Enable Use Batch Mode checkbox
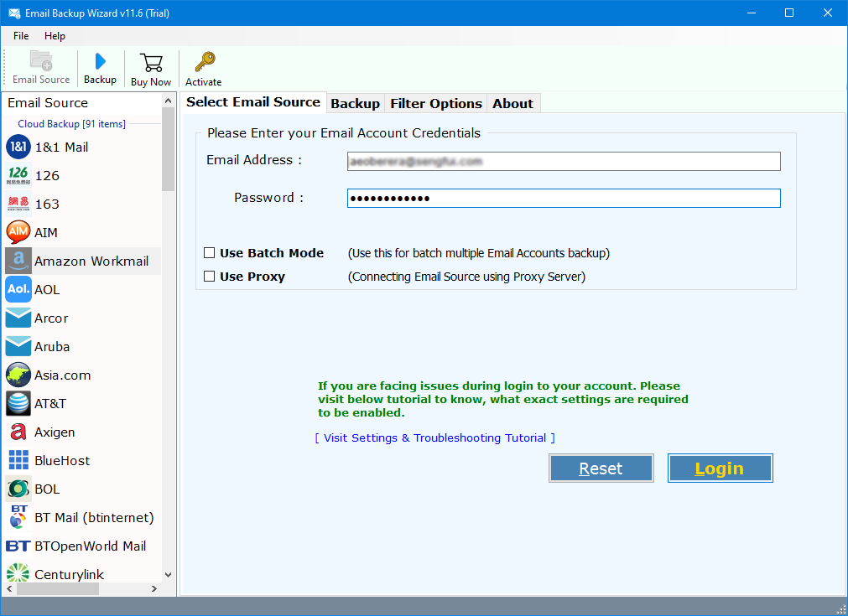 click(210, 253)
